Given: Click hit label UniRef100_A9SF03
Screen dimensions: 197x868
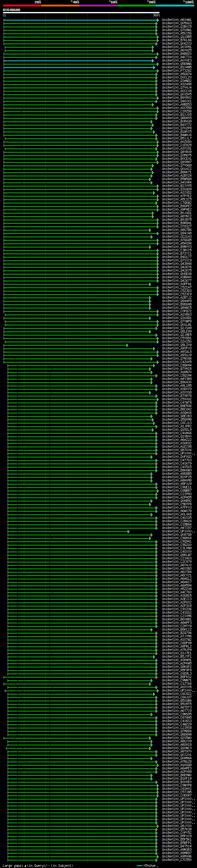Looking at the screenshot, I should click(176, 349).
